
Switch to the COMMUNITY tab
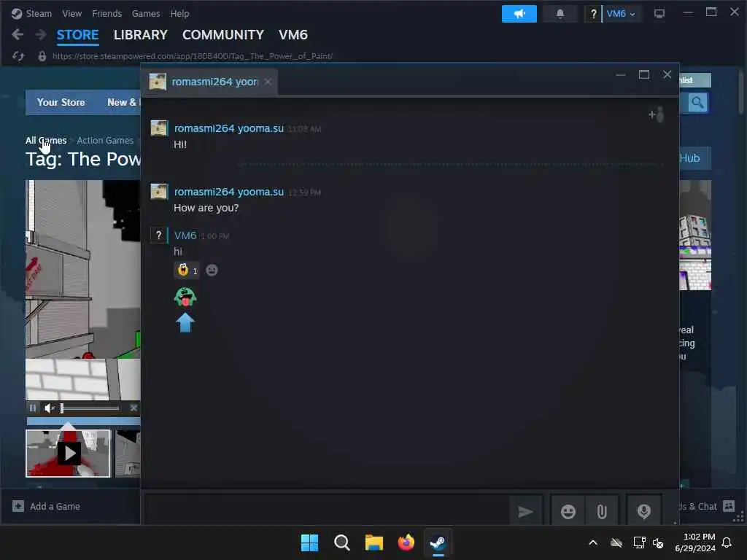pyautogui.click(x=223, y=35)
